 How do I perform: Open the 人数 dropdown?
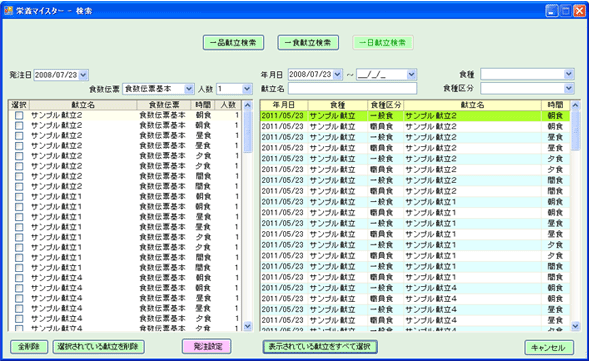(247, 89)
